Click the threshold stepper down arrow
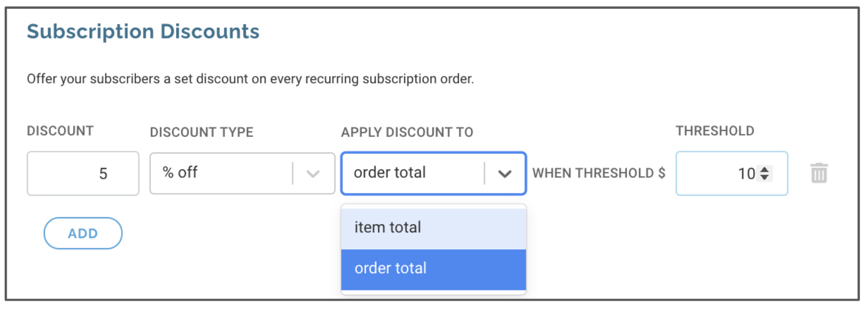The width and height of the screenshot is (868, 311). pos(764,178)
